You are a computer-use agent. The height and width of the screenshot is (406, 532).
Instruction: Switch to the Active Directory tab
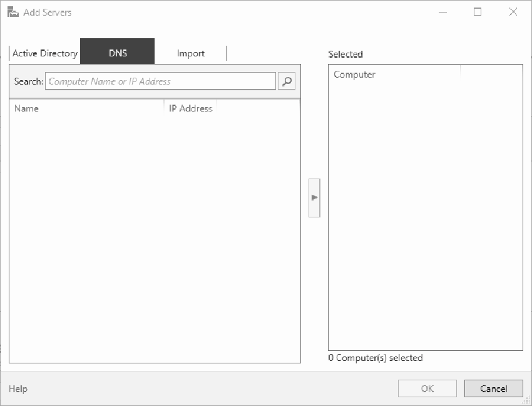click(44, 53)
